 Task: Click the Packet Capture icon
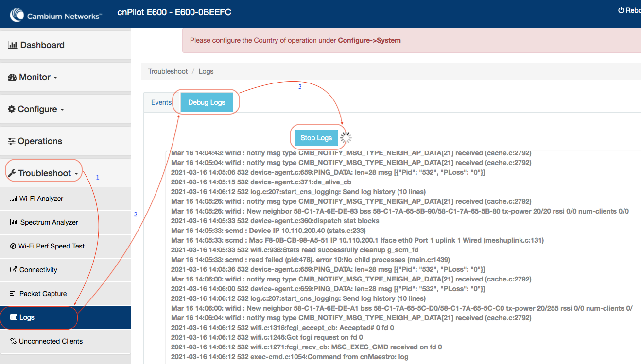tap(14, 294)
